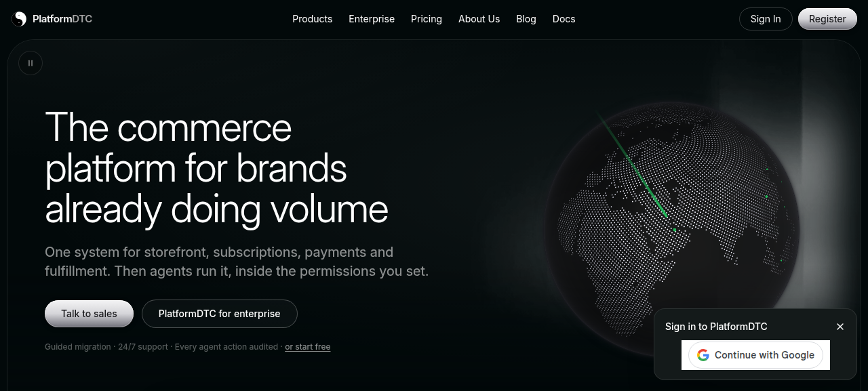Click the PlatformDTC brand name text
Screen dimensions: 868x391
pos(62,19)
